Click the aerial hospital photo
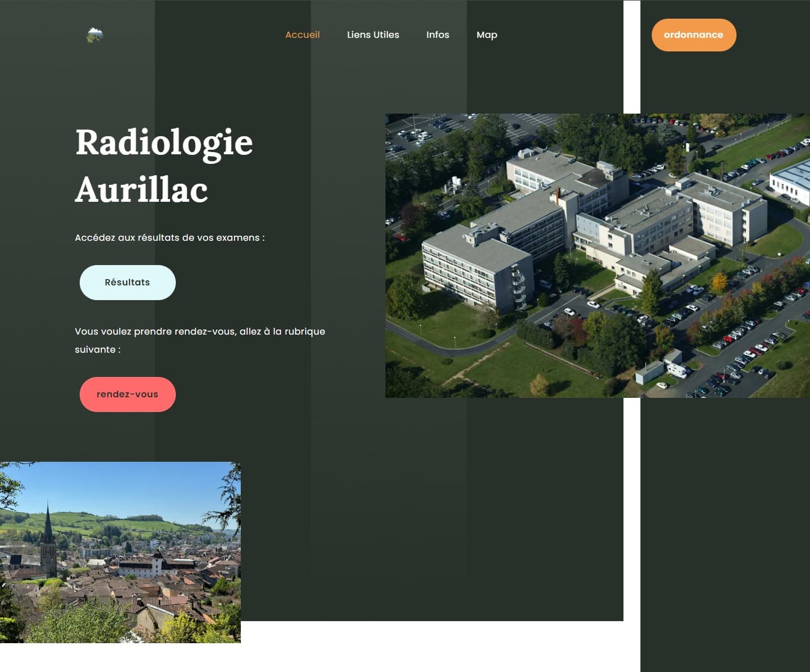This screenshot has width=810, height=672. coord(597,255)
